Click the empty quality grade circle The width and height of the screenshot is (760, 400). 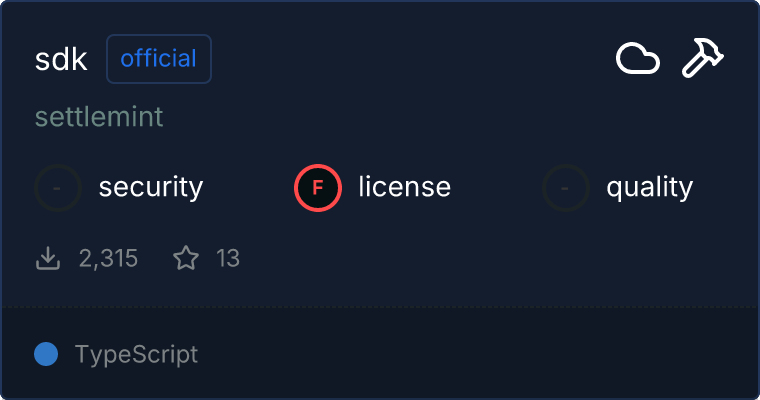click(566, 187)
